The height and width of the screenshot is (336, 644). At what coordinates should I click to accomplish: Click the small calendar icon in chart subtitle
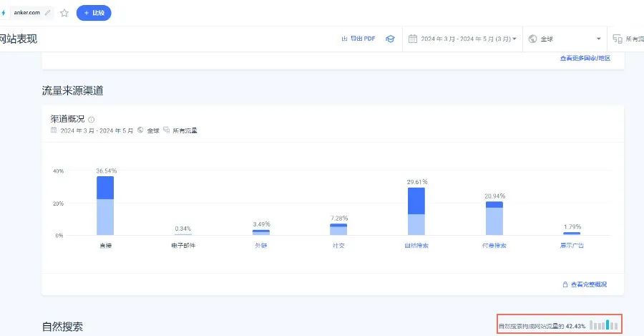pyautogui.click(x=54, y=130)
